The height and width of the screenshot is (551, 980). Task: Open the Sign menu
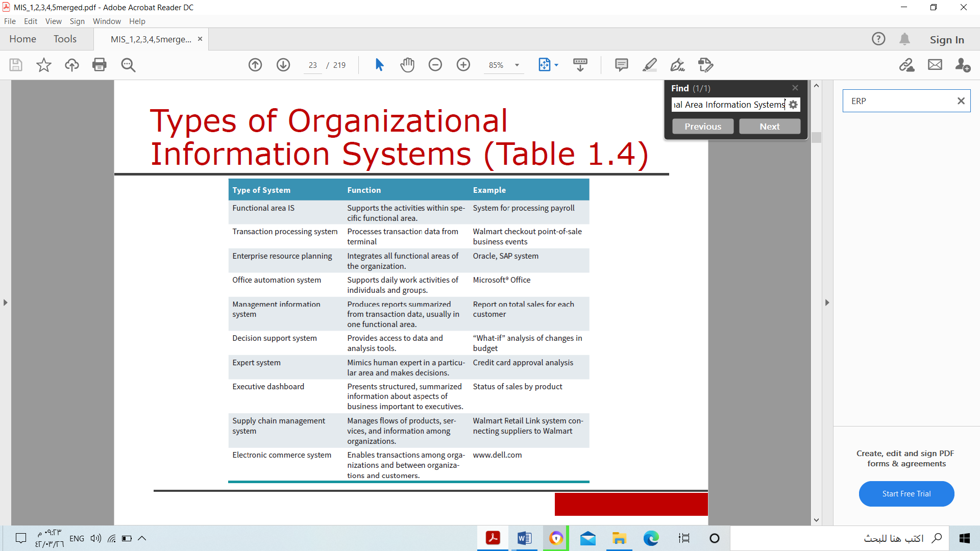(77, 21)
